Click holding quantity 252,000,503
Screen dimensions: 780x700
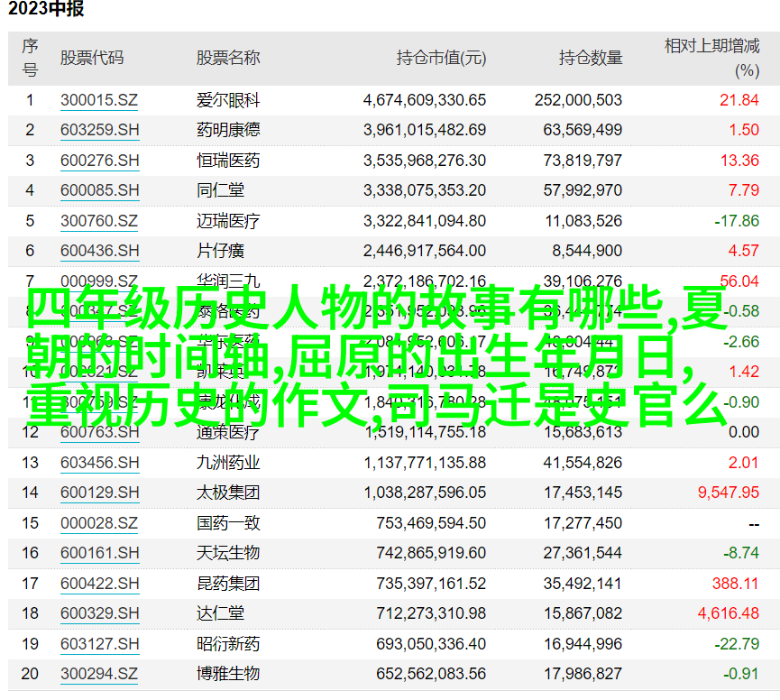click(579, 100)
